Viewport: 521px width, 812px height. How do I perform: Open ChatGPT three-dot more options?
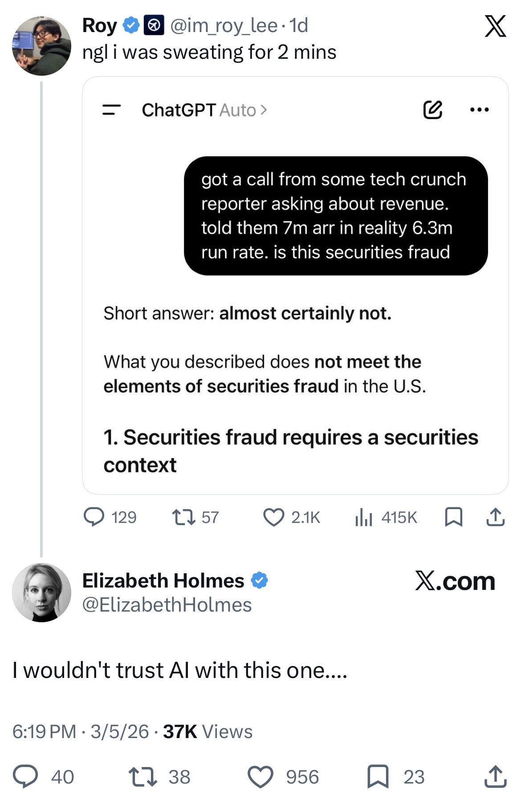480,110
